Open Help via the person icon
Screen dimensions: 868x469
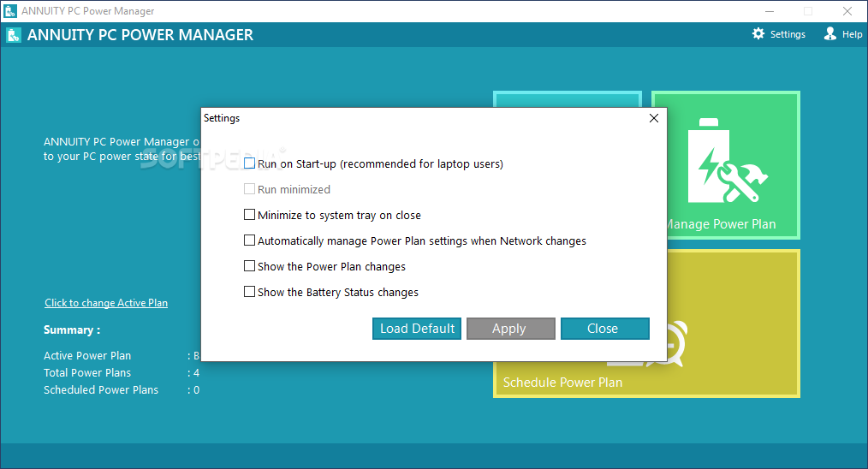829,33
